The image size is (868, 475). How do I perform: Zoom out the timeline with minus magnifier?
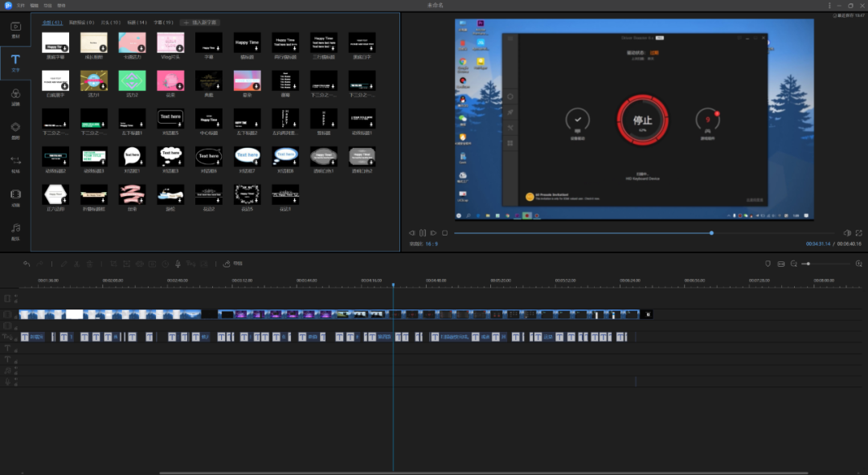click(x=794, y=264)
